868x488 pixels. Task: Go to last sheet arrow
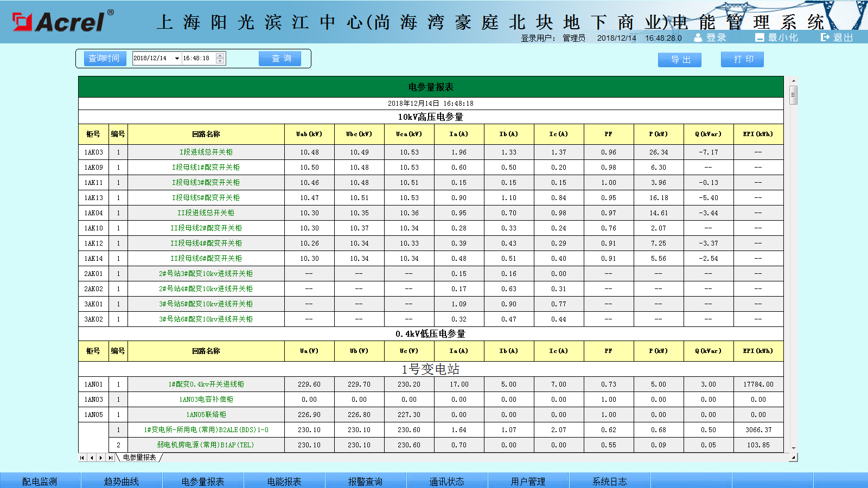pyautogui.click(x=110, y=458)
